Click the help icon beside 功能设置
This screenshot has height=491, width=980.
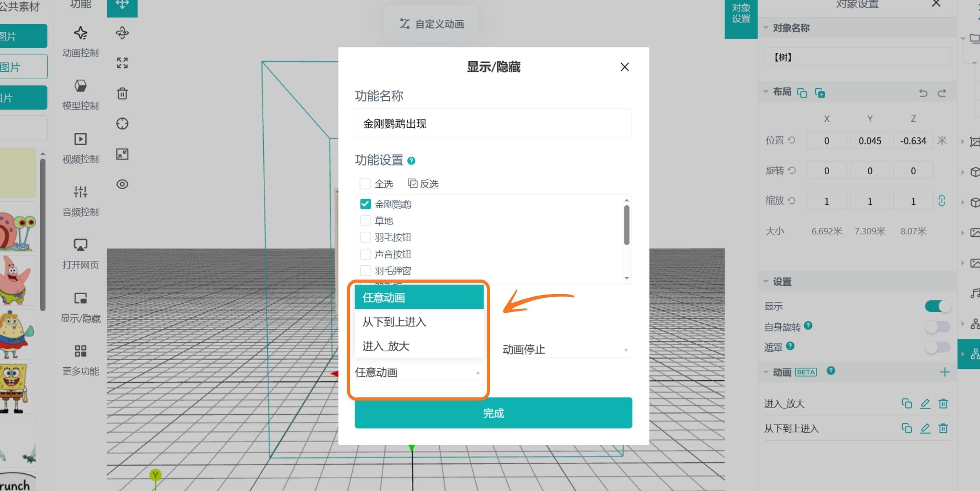pos(411,161)
